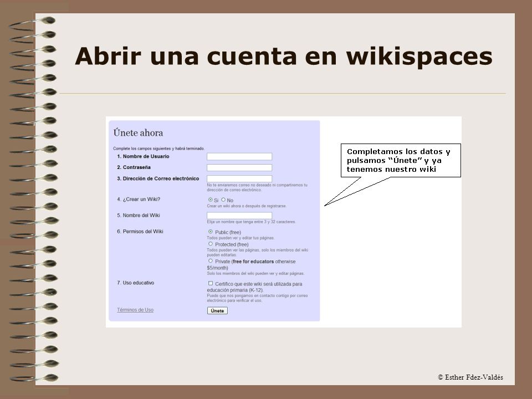532x399 pixels.
Task: Choose the Private wiki permission option
Action: coord(211,261)
